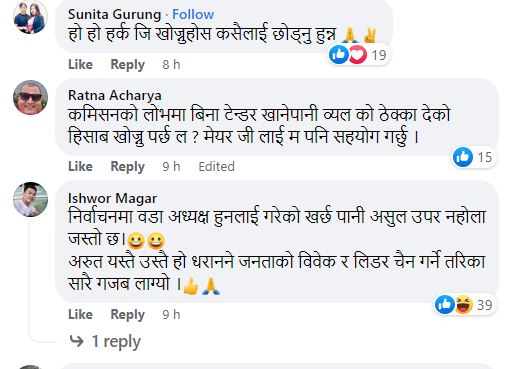
Task: Reply to Ratna Acharya's comment
Action: (x=128, y=166)
